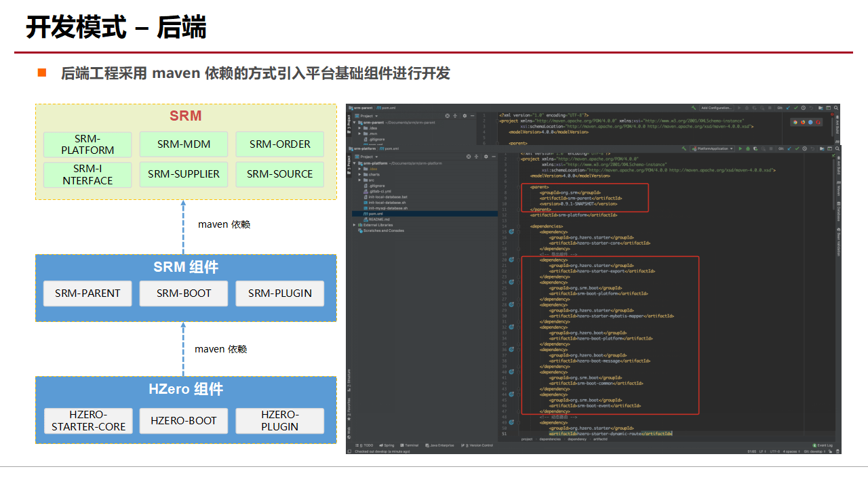The width and height of the screenshot is (868, 488).
Task: Click locate-file target icon in srm-platform Project panel
Action: [x=469, y=157]
